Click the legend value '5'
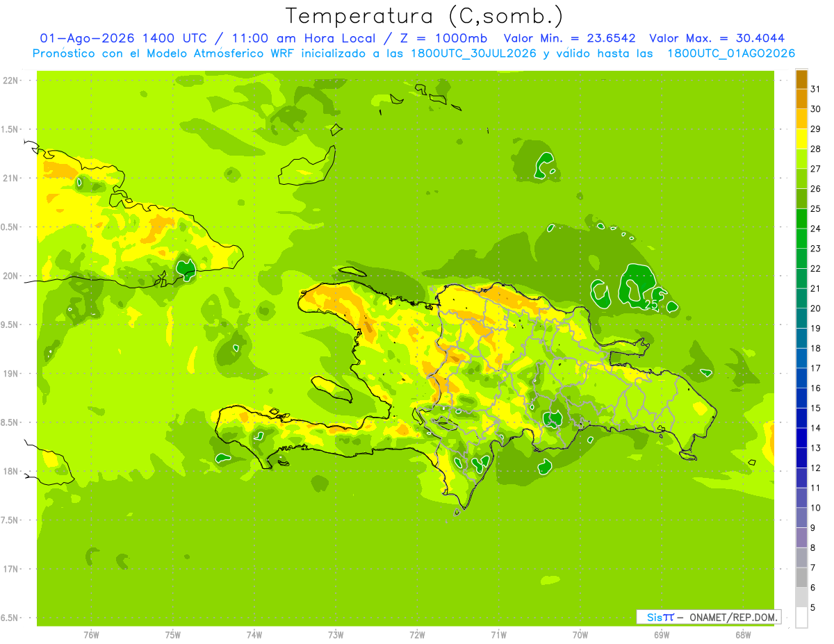 coord(813,608)
